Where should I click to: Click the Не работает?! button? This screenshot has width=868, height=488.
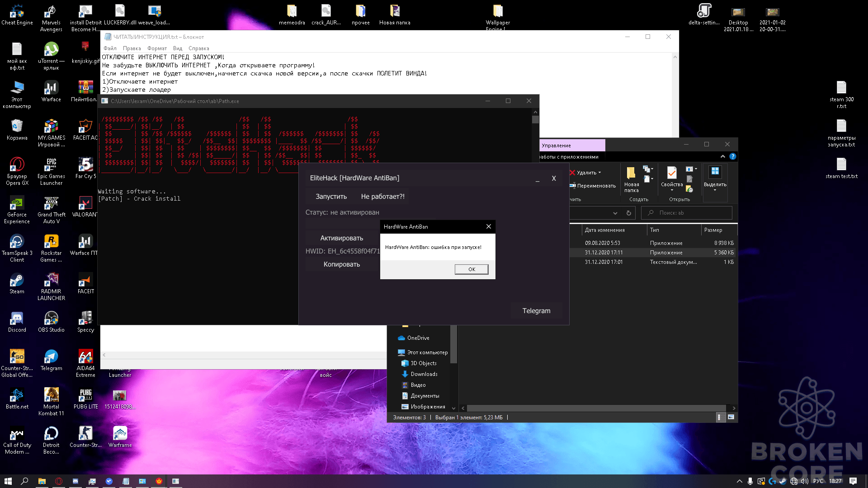(x=382, y=197)
